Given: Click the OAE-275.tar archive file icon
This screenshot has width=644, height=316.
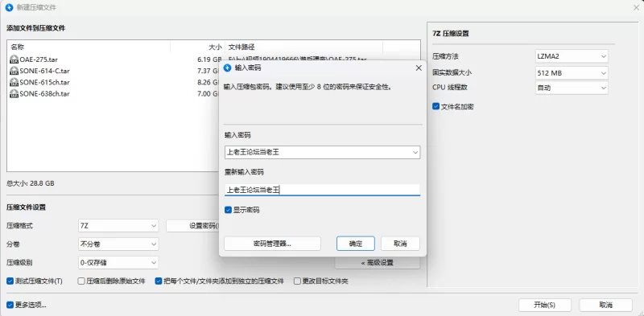Looking at the screenshot, I should [x=14, y=60].
